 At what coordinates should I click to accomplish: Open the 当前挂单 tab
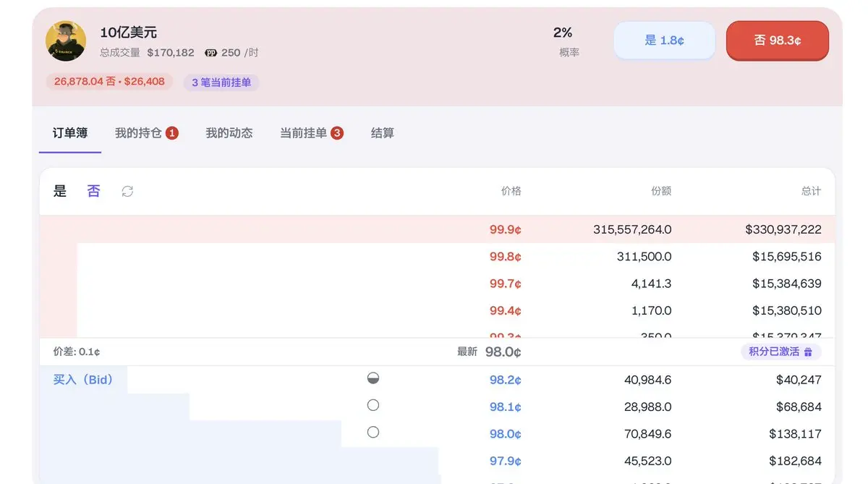coord(312,133)
